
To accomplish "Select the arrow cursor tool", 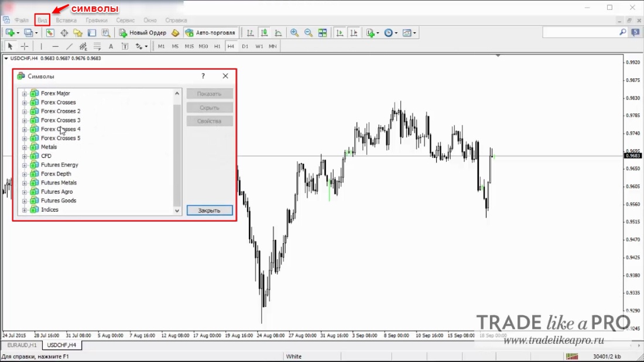I will [11, 46].
